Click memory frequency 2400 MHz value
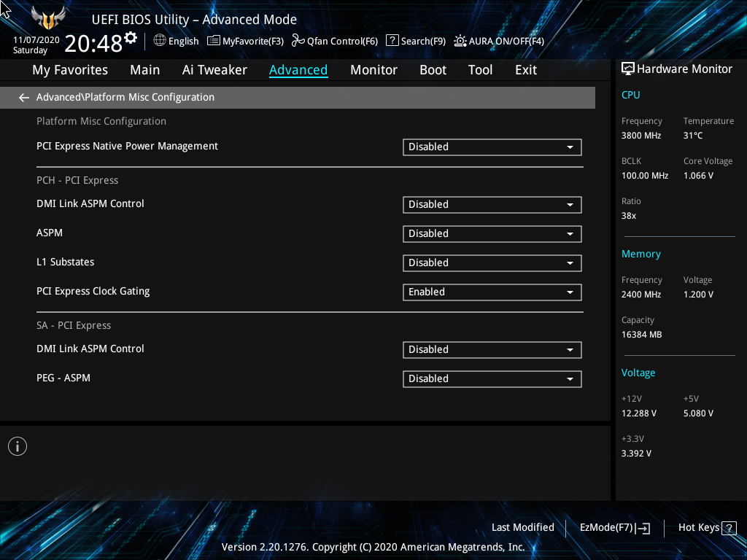The height and width of the screenshot is (560, 747). (641, 295)
